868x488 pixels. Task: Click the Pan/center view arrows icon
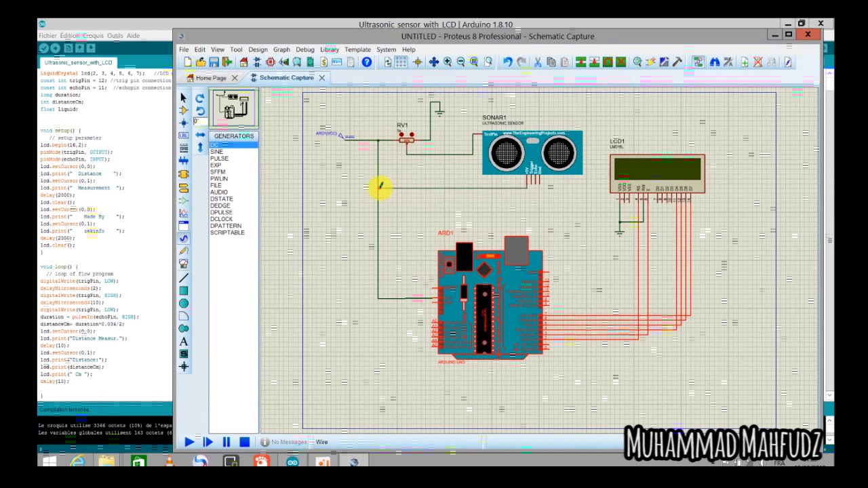(x=434, y=62)
